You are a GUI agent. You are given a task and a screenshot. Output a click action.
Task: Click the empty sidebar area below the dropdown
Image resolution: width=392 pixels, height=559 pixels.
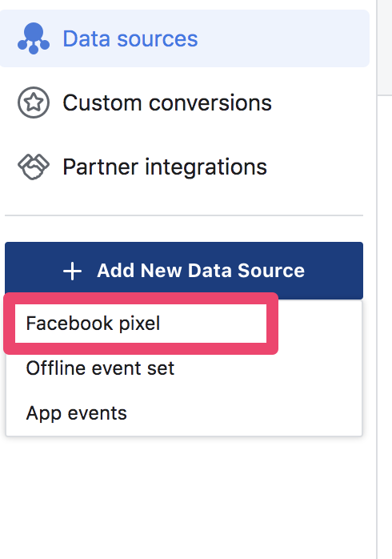(x=185, y=499)
